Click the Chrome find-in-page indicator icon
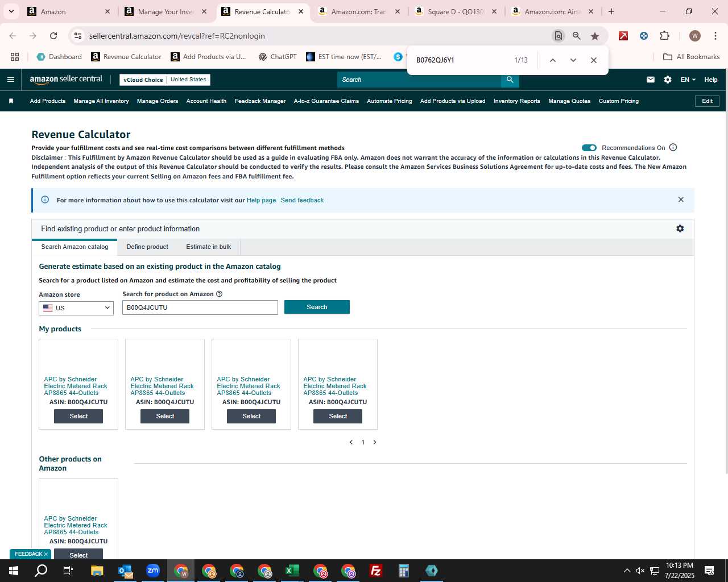 coord(559,36)
